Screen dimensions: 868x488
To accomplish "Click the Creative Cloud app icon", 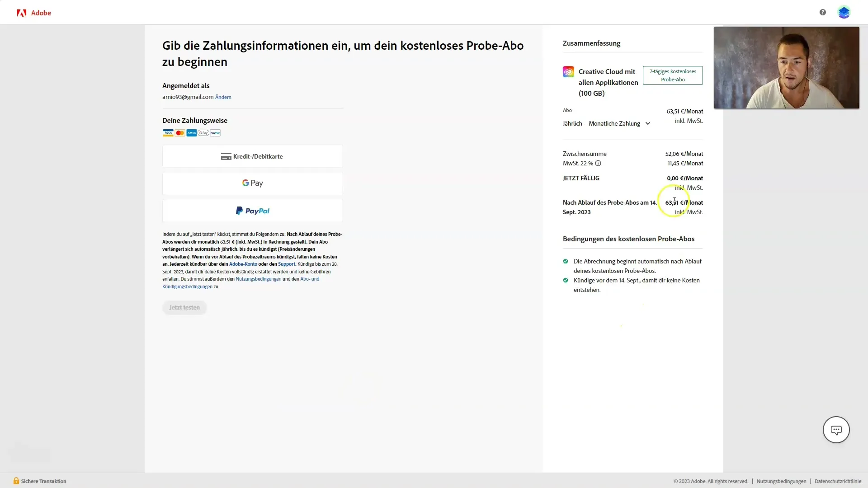I will [568, 71].
